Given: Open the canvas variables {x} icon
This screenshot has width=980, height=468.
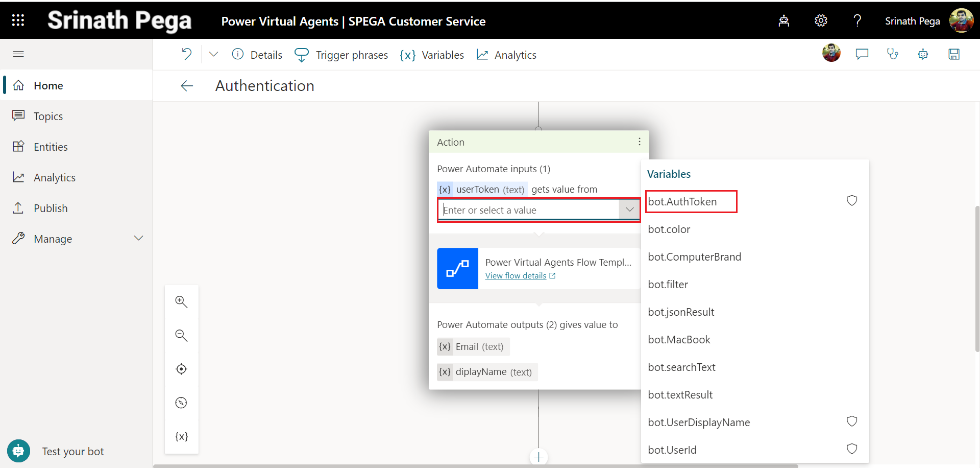Looking at the screenshot, I should 181,436.
